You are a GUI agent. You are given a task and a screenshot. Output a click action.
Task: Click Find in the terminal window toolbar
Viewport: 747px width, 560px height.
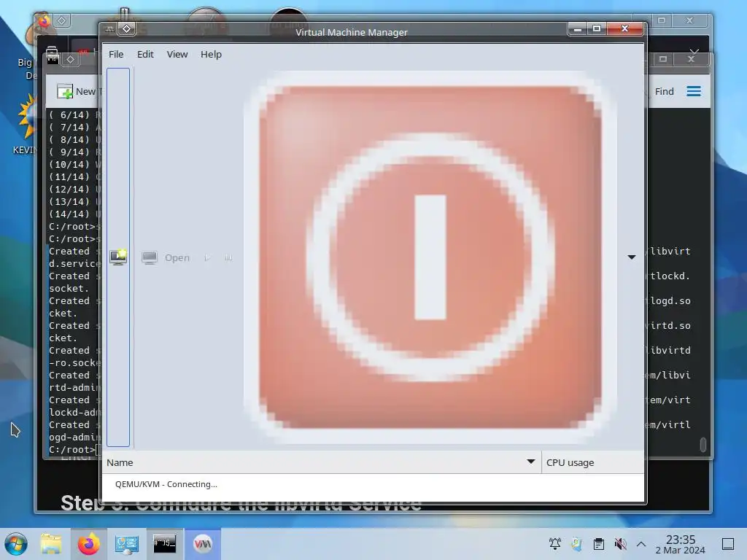coord(664,91)
